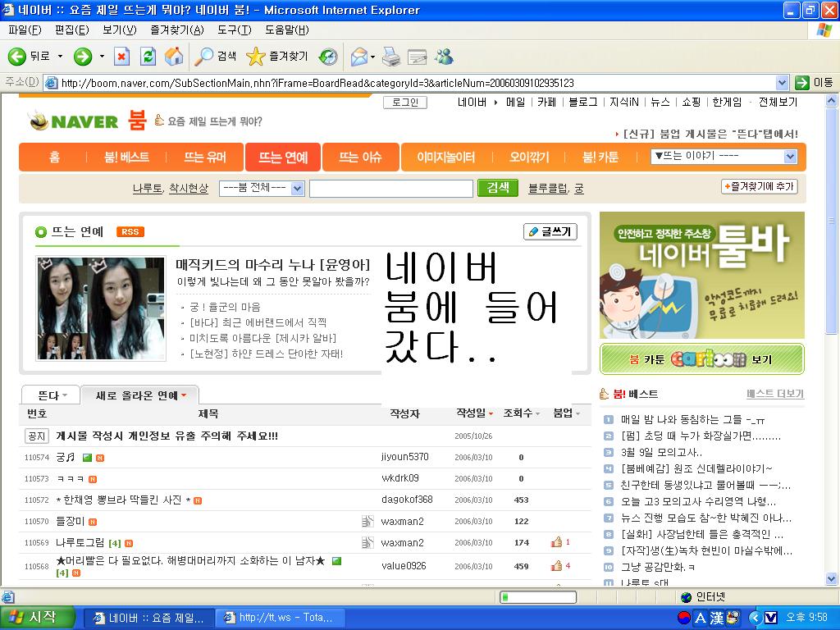Viewport: 840px width, 630px height.
Task: Click the green 검색 search button
Action: pyautogui.click(x=498, y=188)
